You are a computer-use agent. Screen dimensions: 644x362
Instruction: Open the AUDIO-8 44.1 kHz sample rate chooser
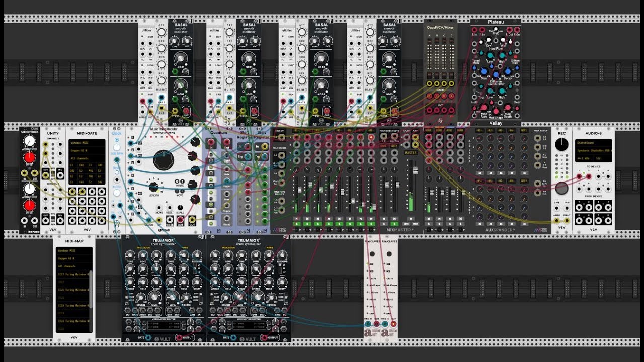tap(585, 158)
